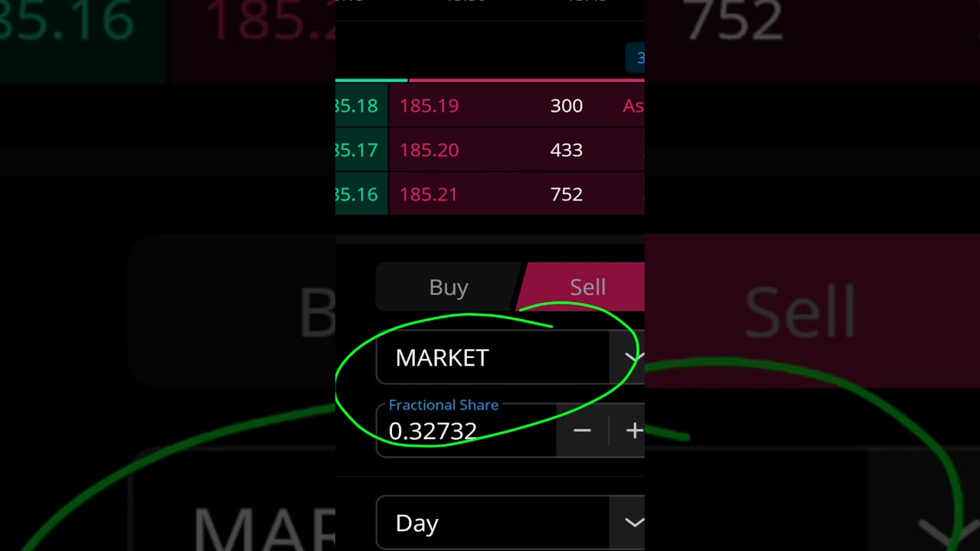980x551 pixels.
Task: Click the ask size 752
Action: [x=567, y=194]
